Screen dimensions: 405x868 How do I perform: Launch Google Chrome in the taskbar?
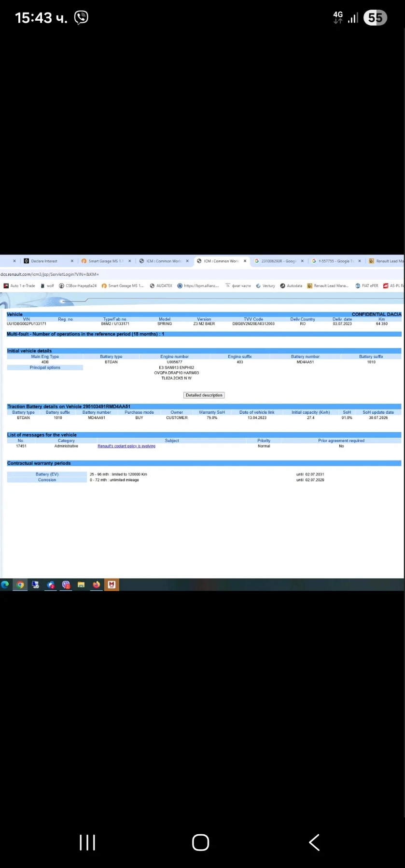point(20,584)
